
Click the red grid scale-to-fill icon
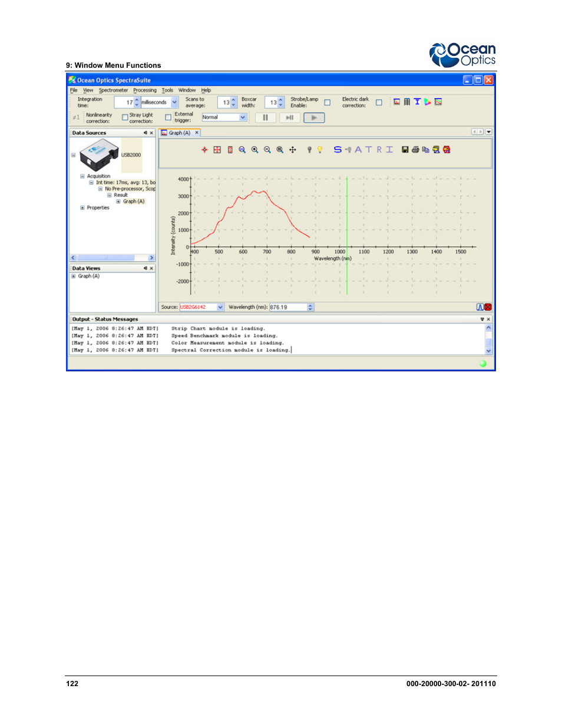point(217,150)
